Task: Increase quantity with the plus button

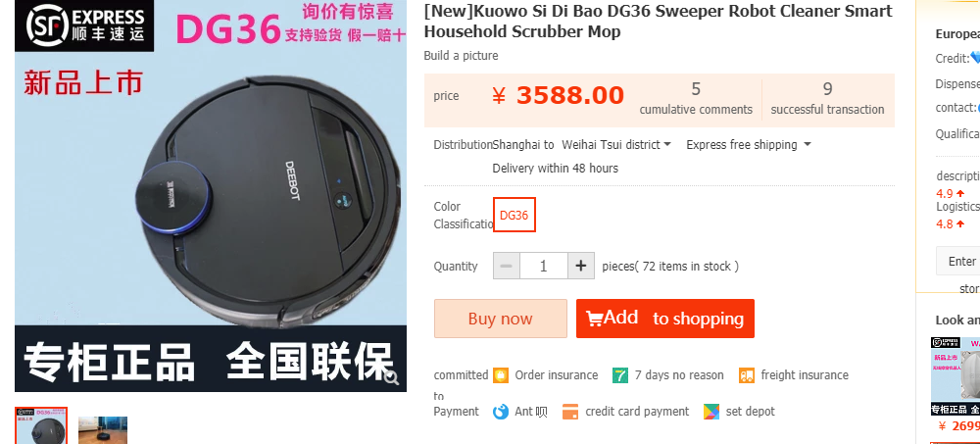Action: (580, 266)
